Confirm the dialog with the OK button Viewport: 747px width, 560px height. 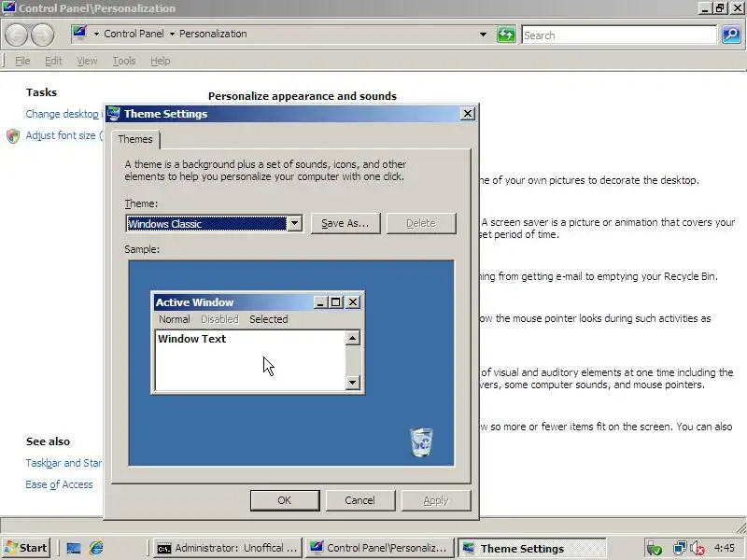(x=285, y=500)
